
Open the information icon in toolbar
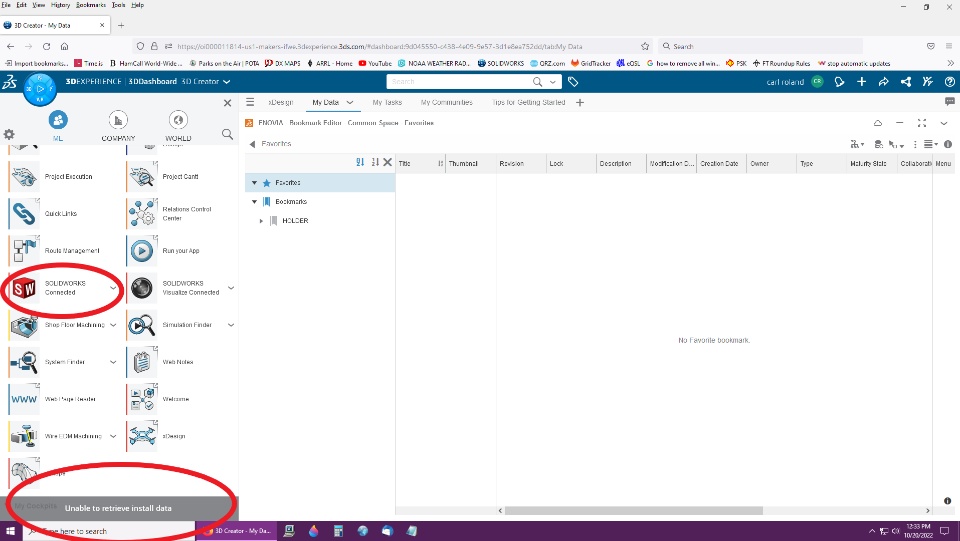[x=948, y=144]
